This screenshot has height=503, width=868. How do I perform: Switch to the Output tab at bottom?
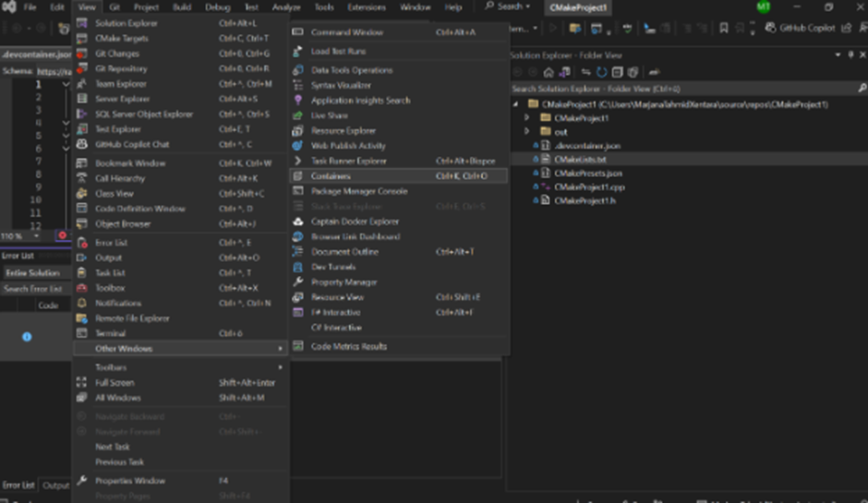(x=56, y=485)
